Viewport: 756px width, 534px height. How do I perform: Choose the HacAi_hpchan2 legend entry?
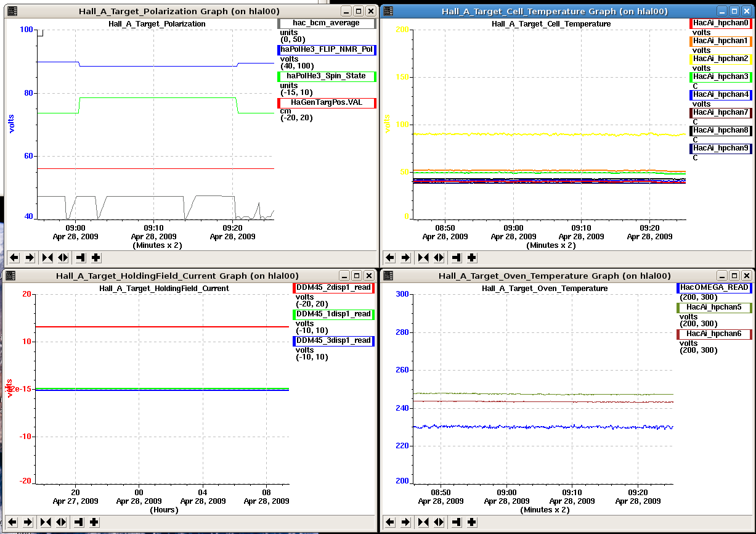721,59
